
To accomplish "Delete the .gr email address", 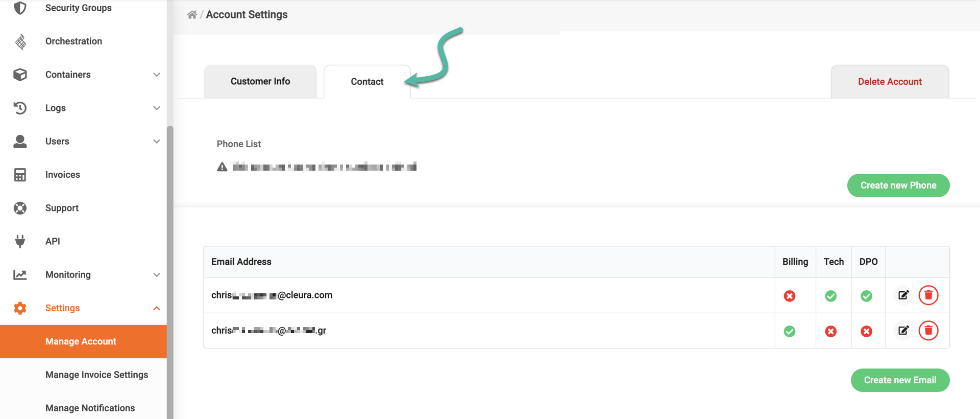I will [928, 331].
